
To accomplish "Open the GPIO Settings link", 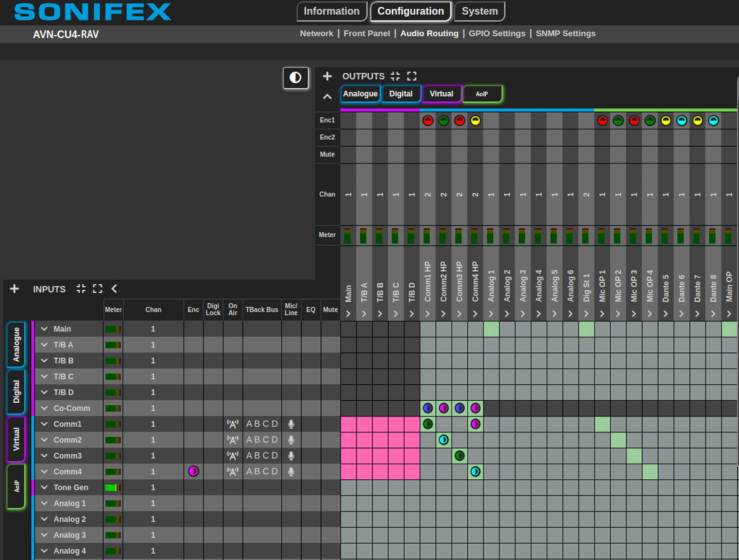I will click(x=496, y=34).
